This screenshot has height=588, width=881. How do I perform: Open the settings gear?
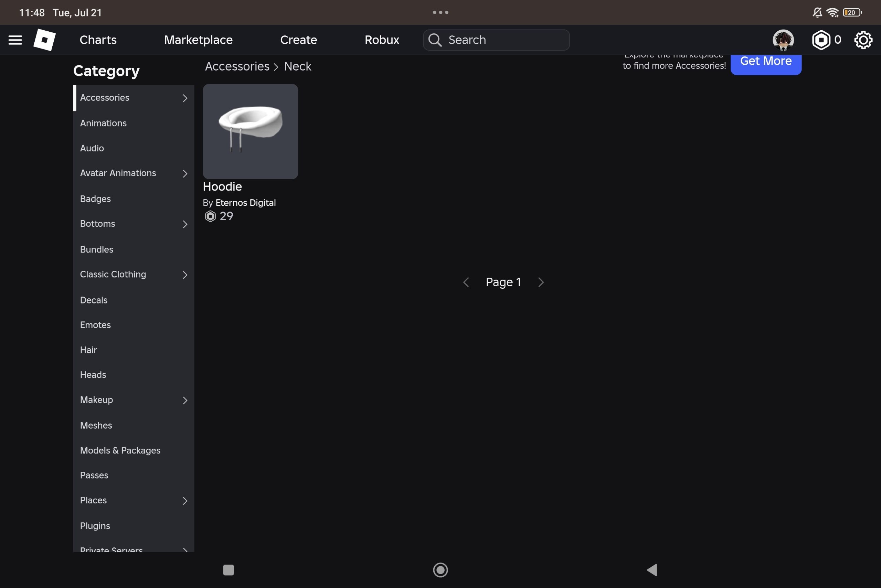tap(863, 40)
